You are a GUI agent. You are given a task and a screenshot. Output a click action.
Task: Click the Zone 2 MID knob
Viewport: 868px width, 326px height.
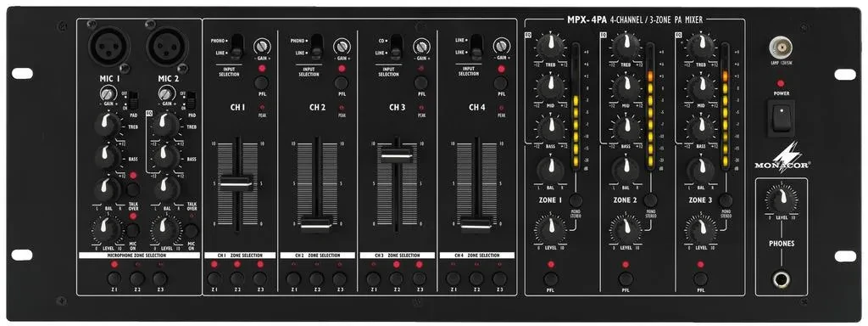coord(626,87)
